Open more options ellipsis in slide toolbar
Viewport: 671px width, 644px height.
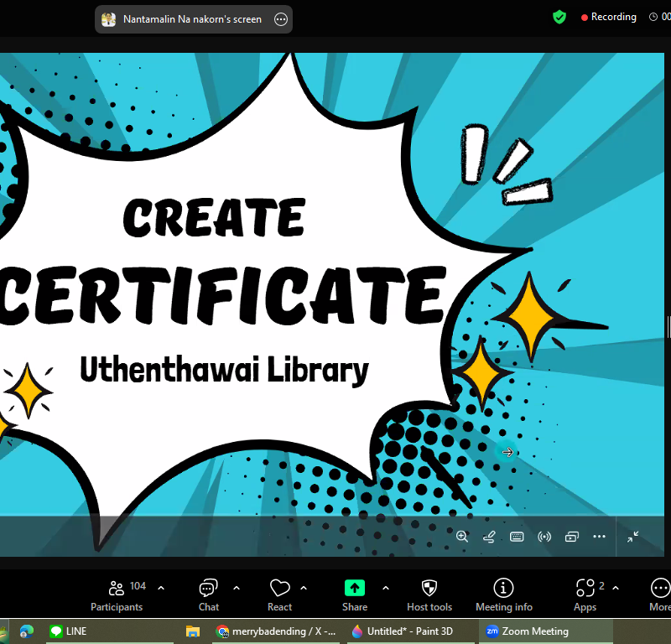(599, 536)
